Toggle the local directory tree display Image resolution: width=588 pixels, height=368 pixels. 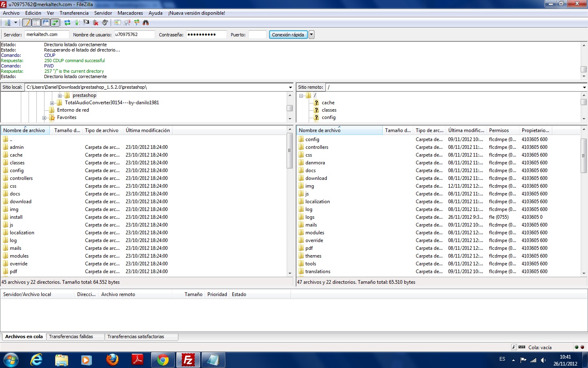point(36,23)
